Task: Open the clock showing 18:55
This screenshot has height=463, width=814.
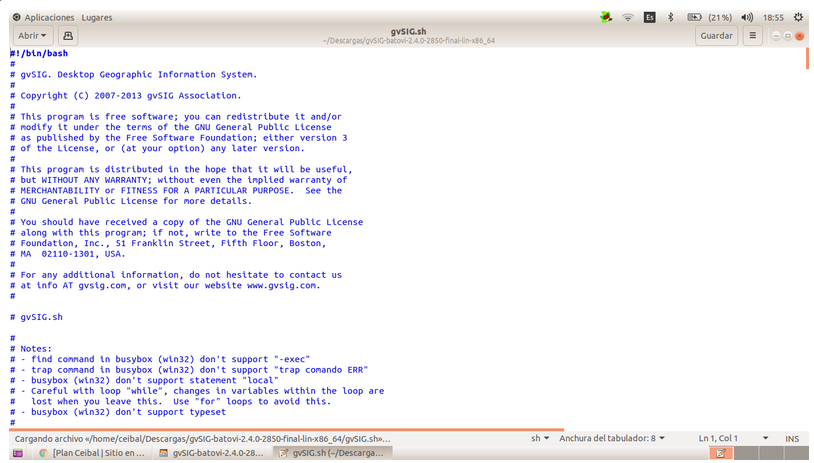Action: (773, 18)
